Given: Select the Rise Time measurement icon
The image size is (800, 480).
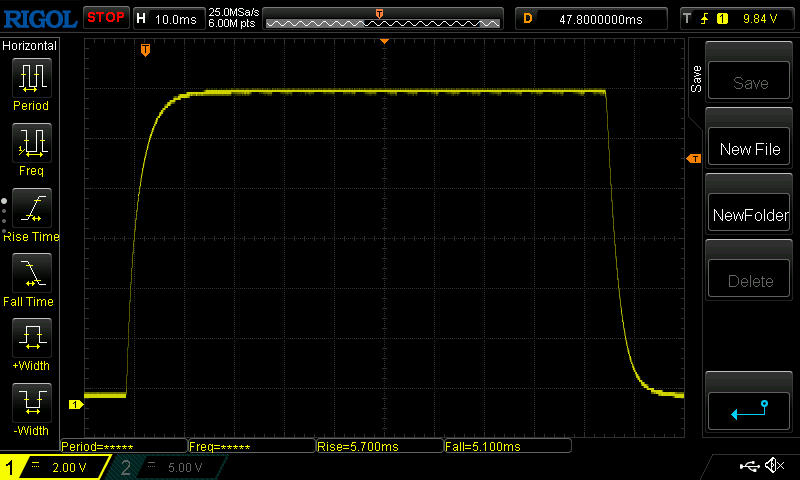Looking at the screenshot, I should [x=32, y=208].
